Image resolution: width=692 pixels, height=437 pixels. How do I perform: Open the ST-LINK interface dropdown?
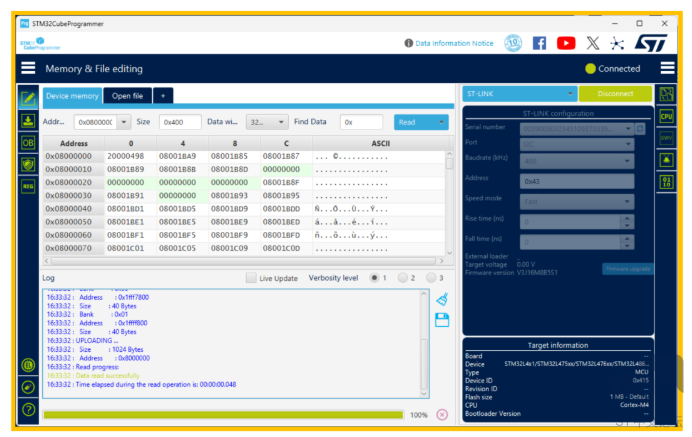[519, 94]
